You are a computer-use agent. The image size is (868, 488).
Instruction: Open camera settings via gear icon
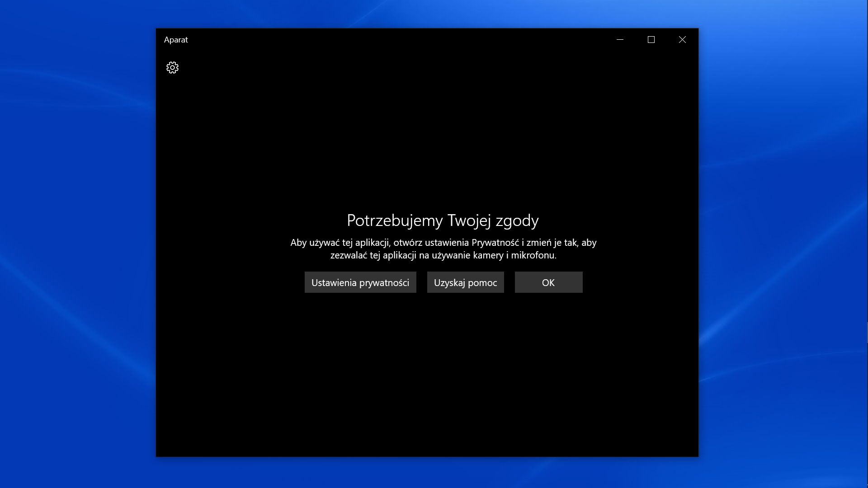[172, 68]
